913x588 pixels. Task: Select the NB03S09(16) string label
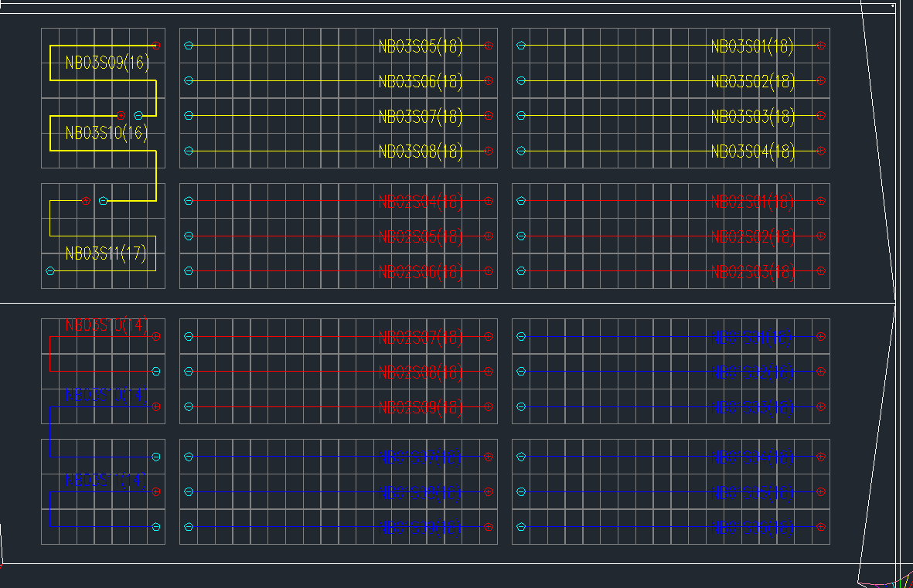tap(107, 63)
